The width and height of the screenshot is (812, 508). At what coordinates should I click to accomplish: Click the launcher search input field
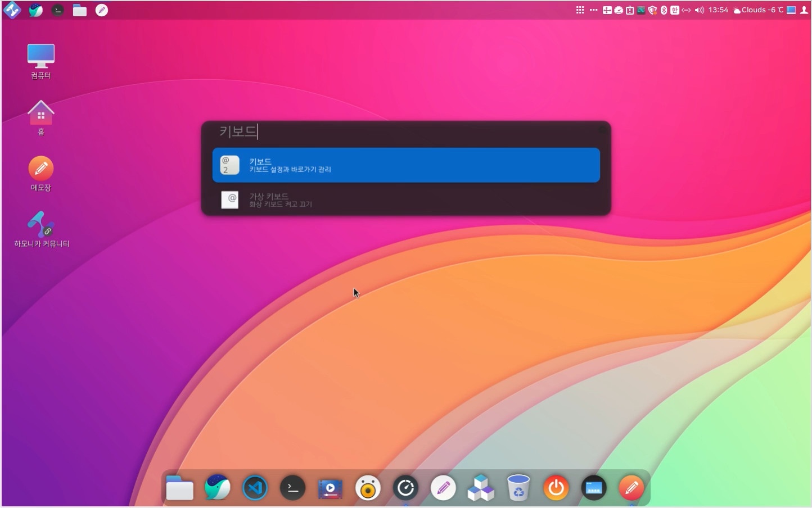tap(405, 132)
